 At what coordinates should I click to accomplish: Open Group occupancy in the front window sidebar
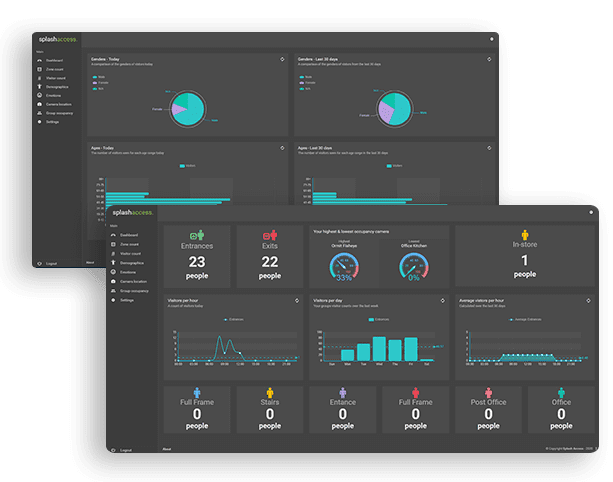134,291
